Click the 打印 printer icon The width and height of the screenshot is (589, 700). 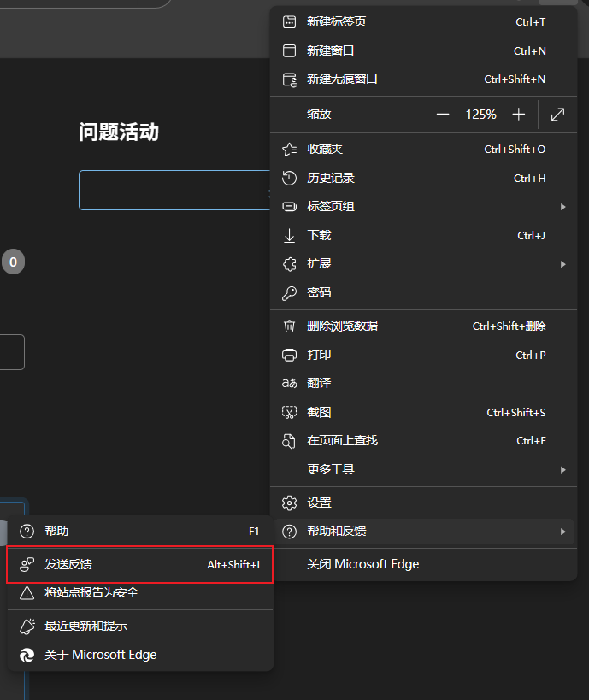(x=289, y=355)
